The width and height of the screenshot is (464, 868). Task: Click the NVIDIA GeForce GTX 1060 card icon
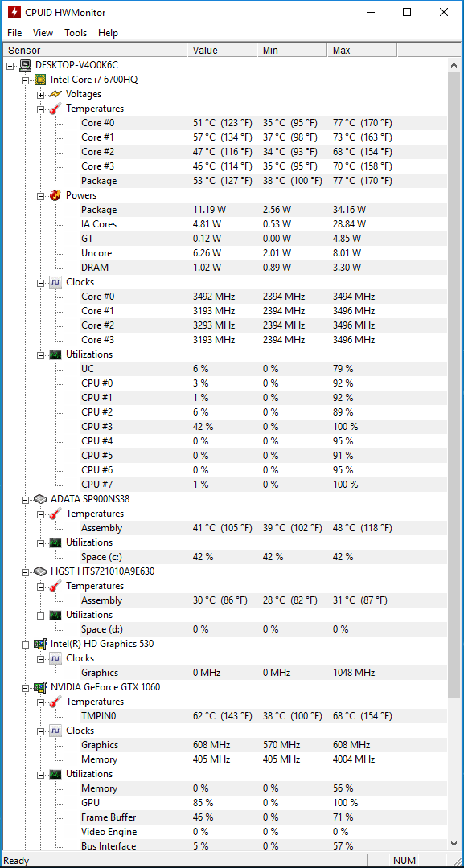point(40,687)
